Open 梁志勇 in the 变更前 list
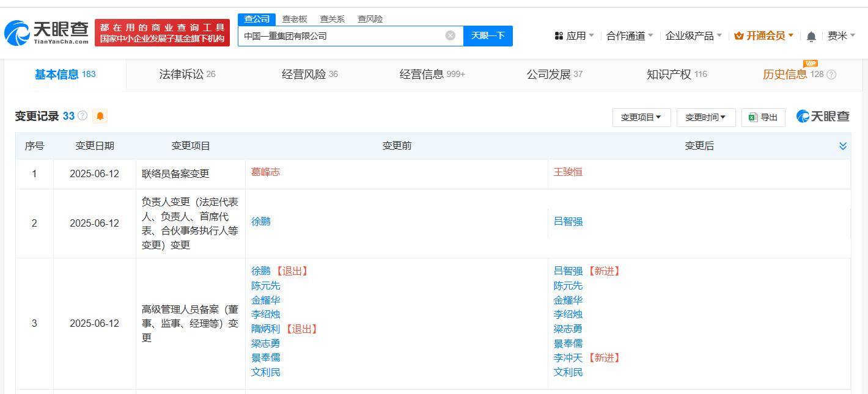This screenshot has width=868, height=394. [x=265, y=343]
